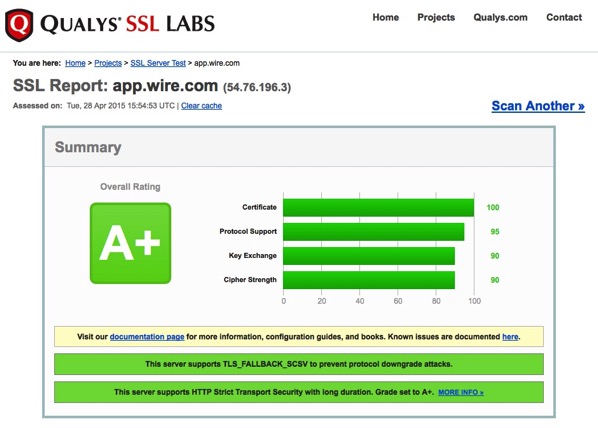
Task: Click the 'Certificate' chart label
Action: pos(259,207)
